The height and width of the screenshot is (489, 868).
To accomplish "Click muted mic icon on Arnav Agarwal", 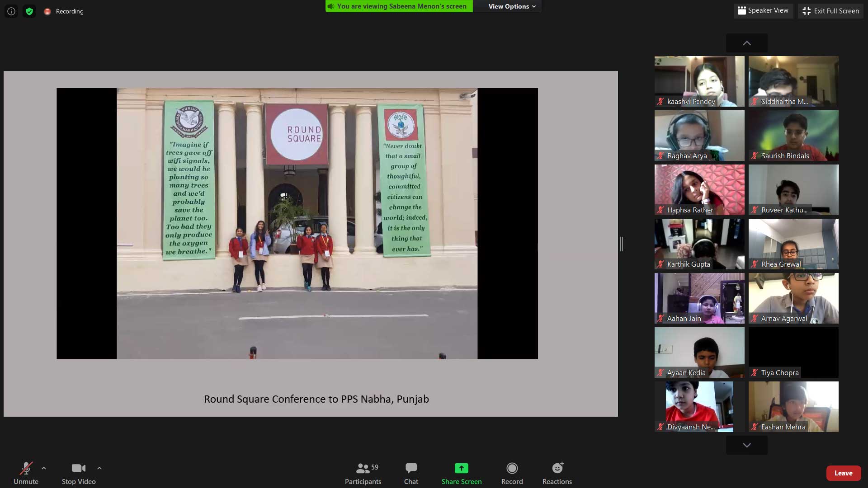I will [x=755, y=319].
